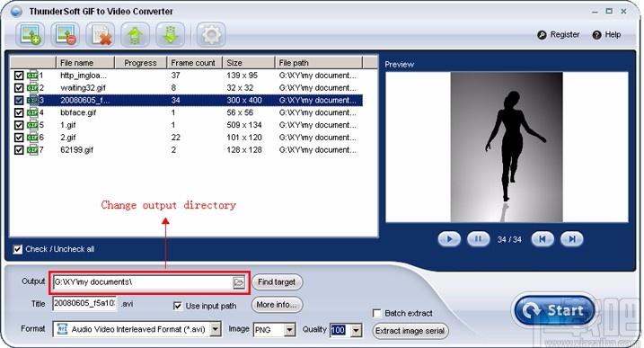The height and width of the screenshot is (348, 644).
Task: Open the Image type PNG dropdown
Action: coord(290,330)
